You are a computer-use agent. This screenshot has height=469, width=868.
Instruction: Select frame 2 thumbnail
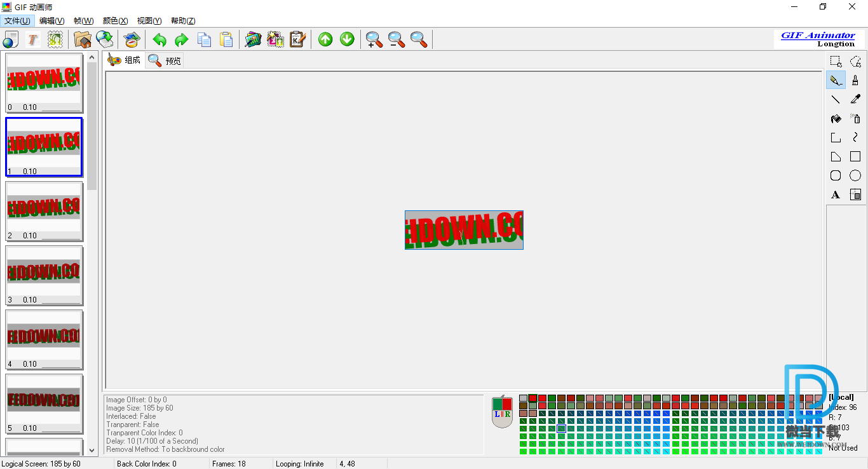tap(44, 211)
